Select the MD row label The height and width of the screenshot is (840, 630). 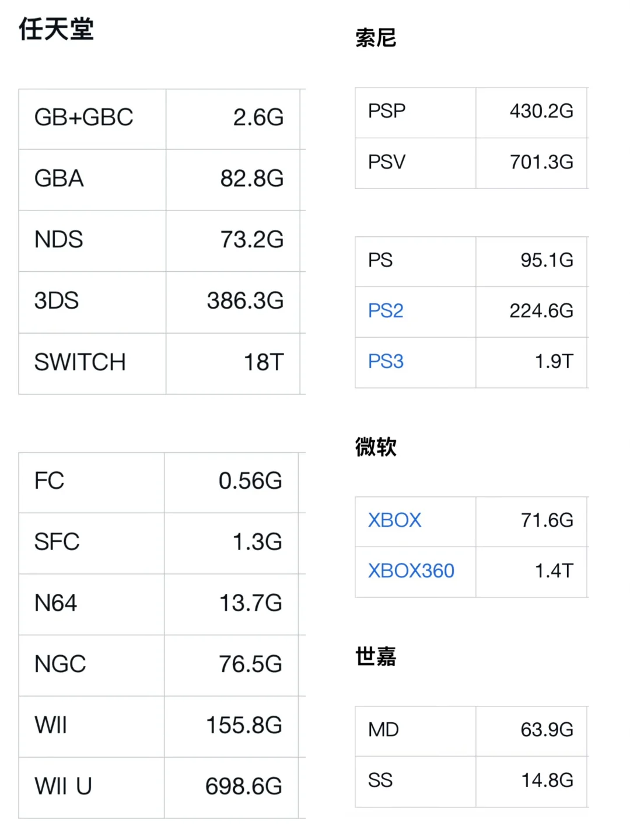pos(383,730)
